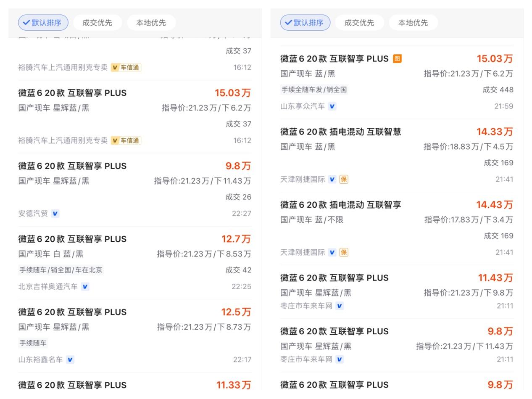Tap V badge beside 枣庄市车来车网 in 11.43万 listing
The width and height of the screenshot is (532, 399).
click(340, 306)
